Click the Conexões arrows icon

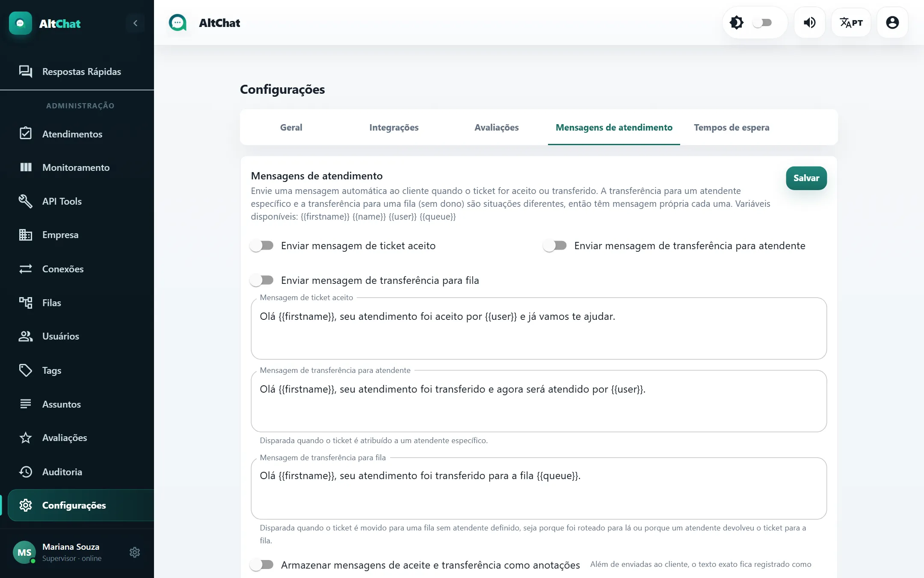[x=26, y=269]
